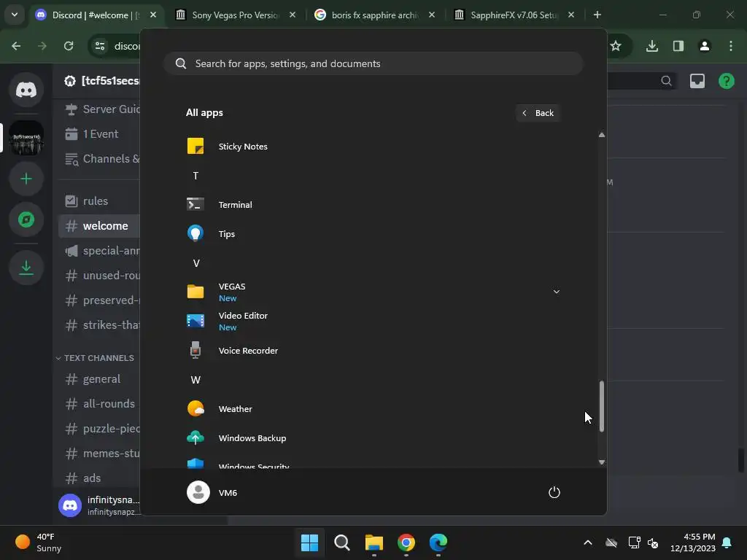Go back from All apps list
The width and height of the screenshot is (747, 560).
coord(538,113)
